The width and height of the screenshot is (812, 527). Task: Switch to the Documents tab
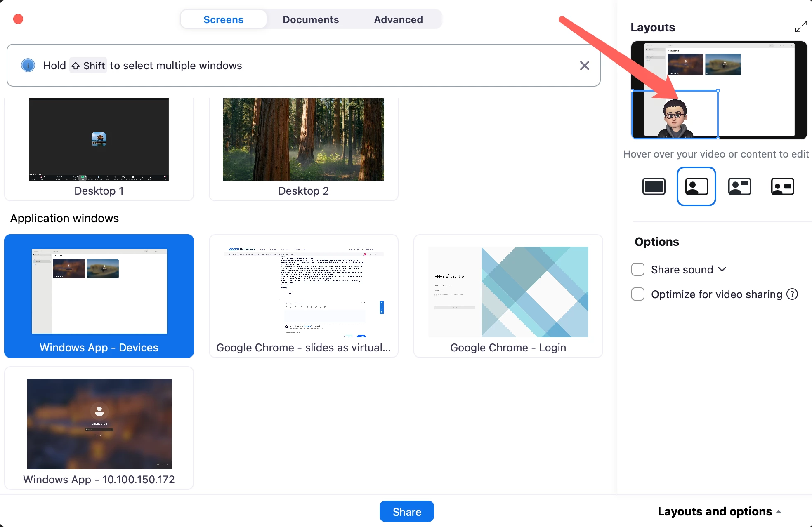(311, 19)
